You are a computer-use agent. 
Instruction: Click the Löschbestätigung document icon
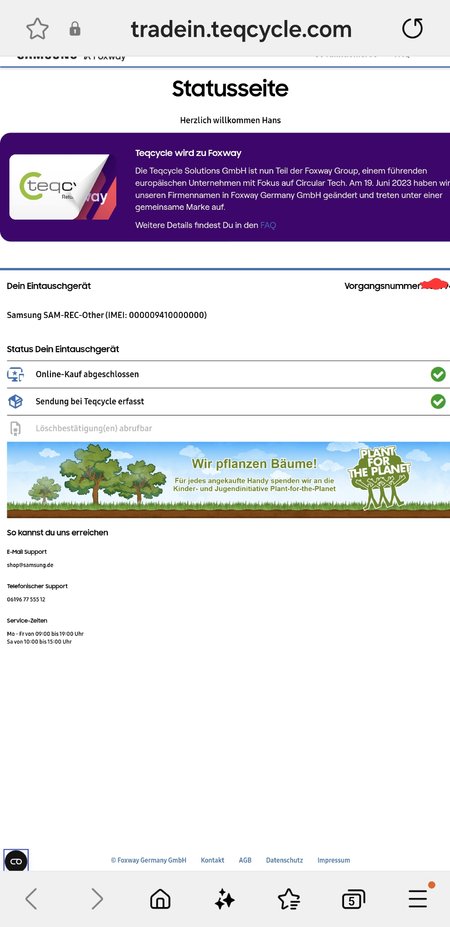pos(15,429)
